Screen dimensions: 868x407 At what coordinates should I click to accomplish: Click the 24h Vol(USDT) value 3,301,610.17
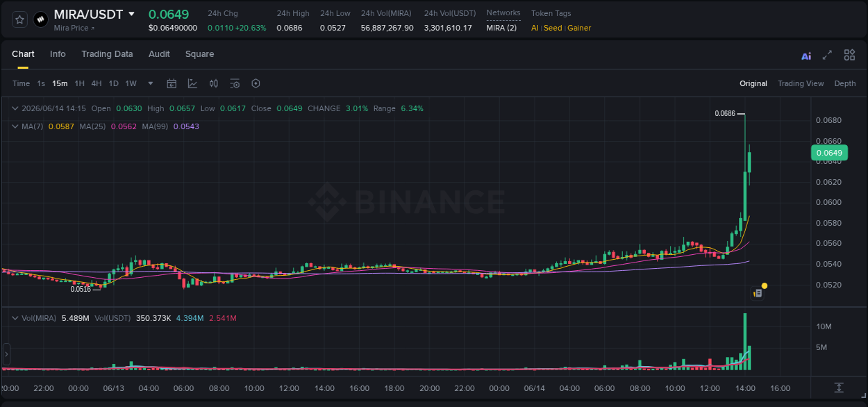(x=448, y=28)
